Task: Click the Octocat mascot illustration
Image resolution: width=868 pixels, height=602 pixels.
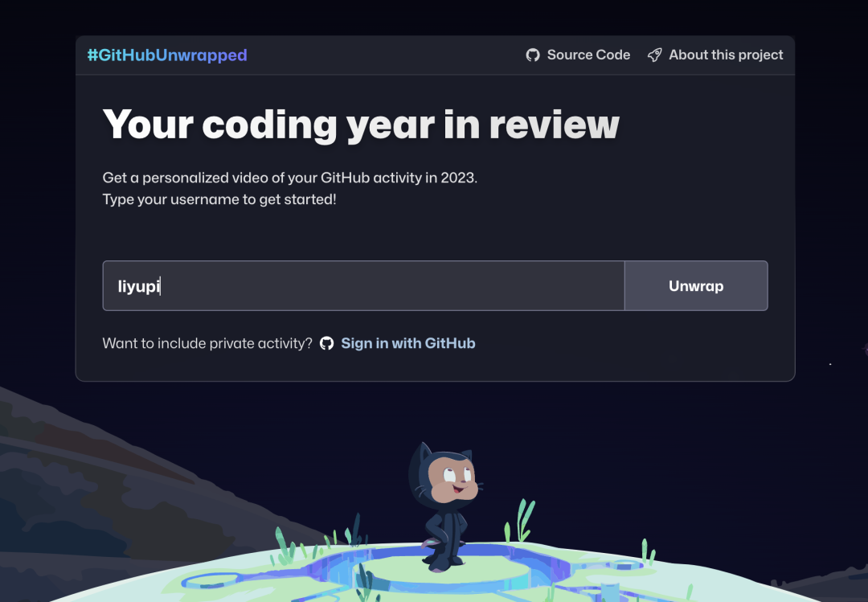Action: coord(444,506)
